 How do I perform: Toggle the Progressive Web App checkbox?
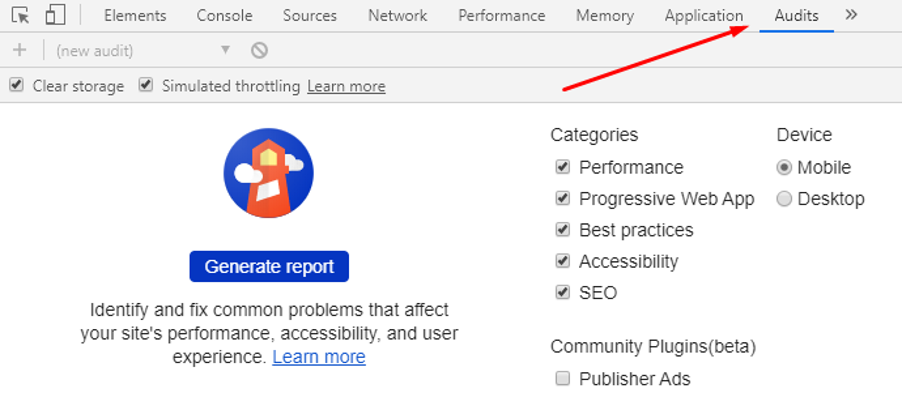[x=563, y=198]
